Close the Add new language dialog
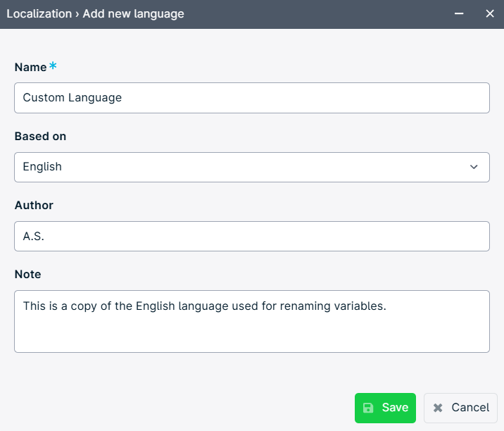 [x=490, y=13]
